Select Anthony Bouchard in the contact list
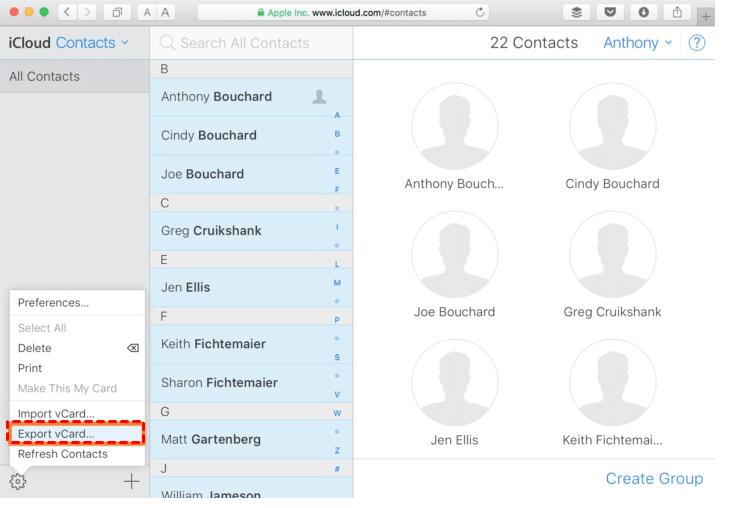Image resolution: width=754 pixels, height=508 pixels. pyautogui.click(x=251, y=97)
